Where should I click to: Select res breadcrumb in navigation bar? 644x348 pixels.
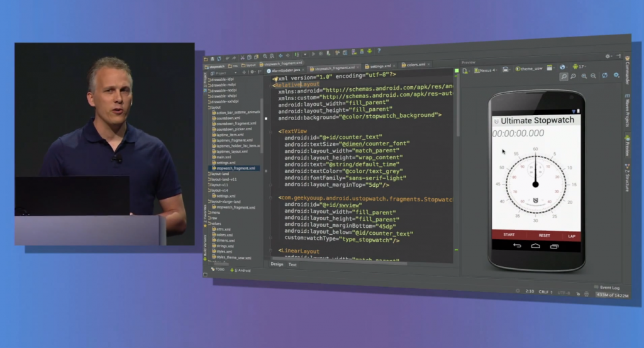click(233, 65)
